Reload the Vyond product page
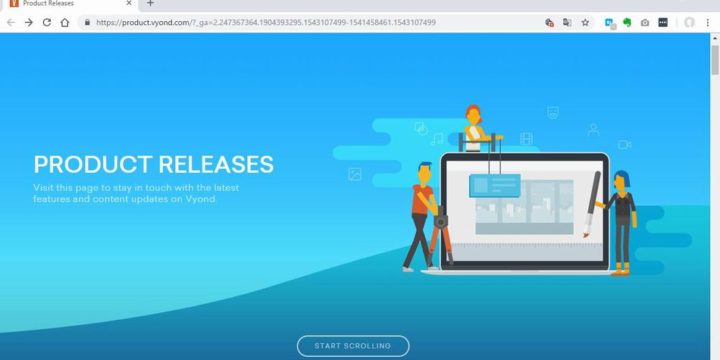The image size is (720, 360). point(47,22)
